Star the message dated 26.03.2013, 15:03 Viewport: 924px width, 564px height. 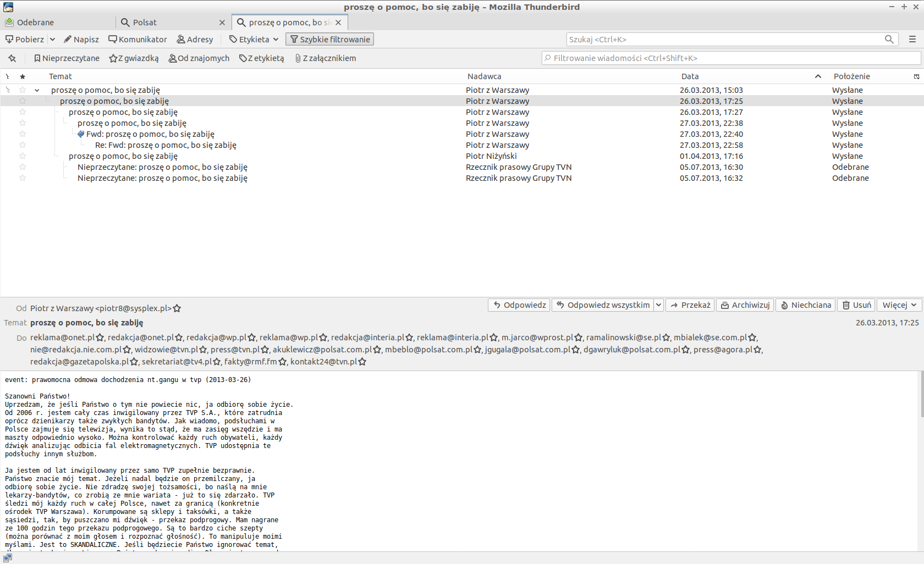click(x=23, y=90)
